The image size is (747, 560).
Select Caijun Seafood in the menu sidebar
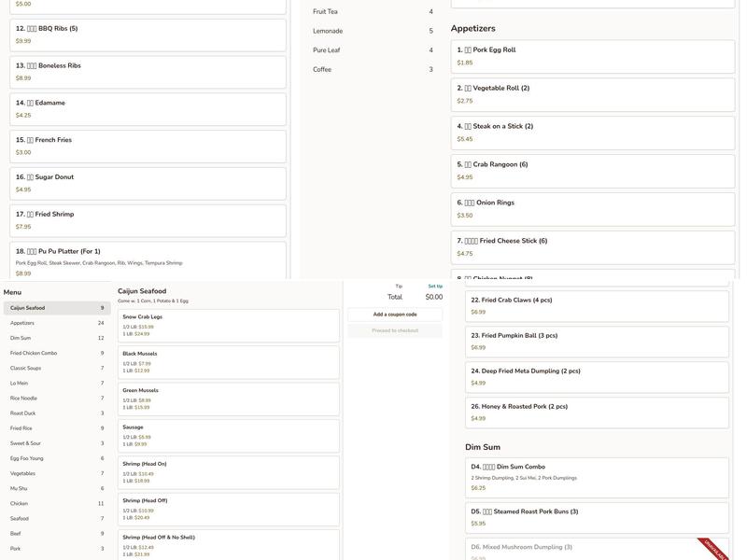pos(56,308)
